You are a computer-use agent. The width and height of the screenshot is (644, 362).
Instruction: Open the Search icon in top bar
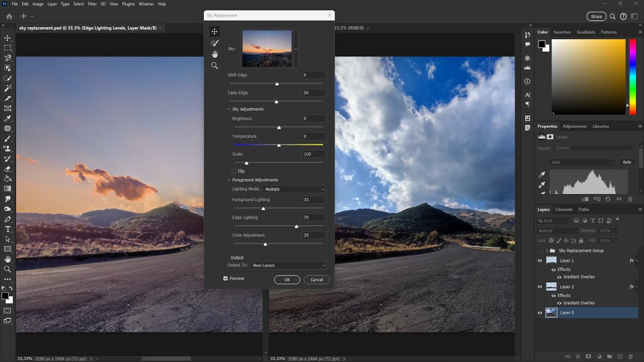pos(612,16)
